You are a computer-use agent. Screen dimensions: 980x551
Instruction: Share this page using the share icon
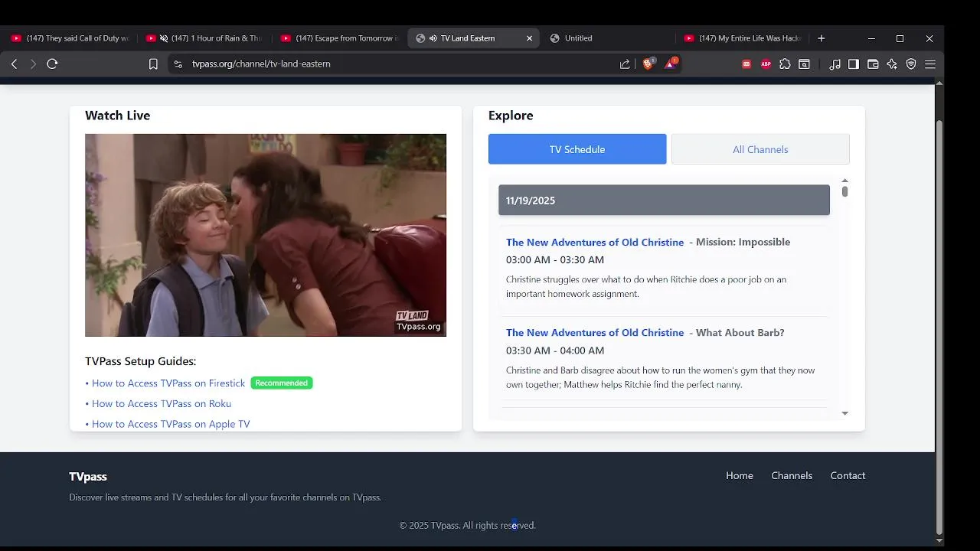click(625, 64)
